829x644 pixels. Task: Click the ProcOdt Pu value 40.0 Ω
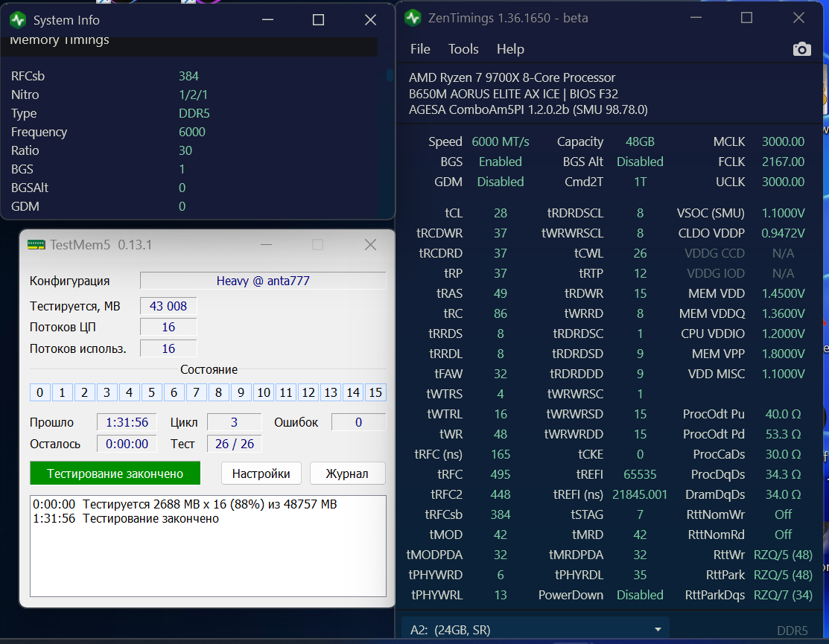click(x=783, y=414)
